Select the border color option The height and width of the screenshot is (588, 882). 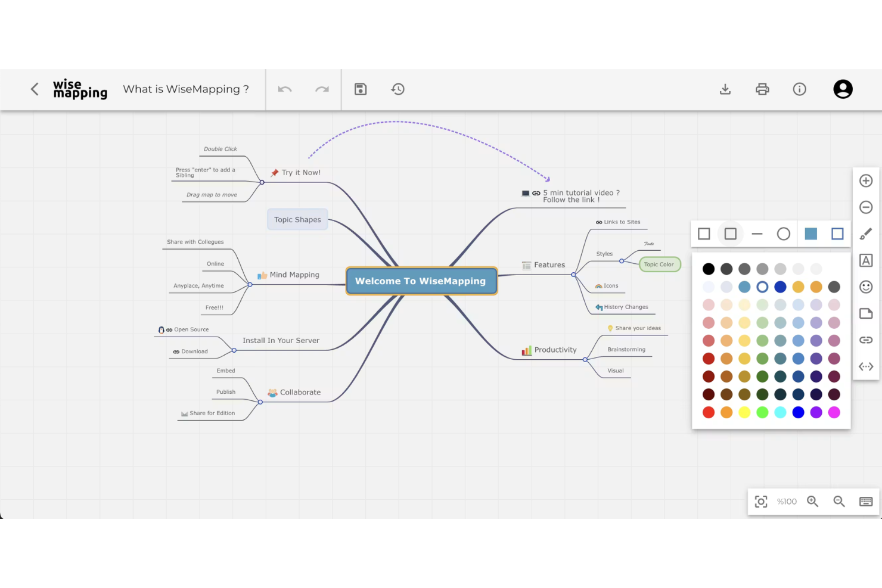[837, 234]
